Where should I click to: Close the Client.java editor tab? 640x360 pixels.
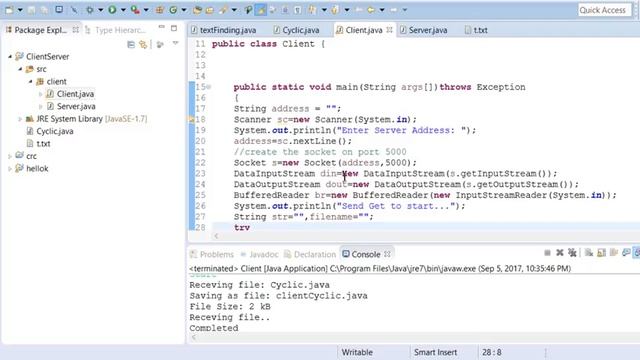pos(389,30)
